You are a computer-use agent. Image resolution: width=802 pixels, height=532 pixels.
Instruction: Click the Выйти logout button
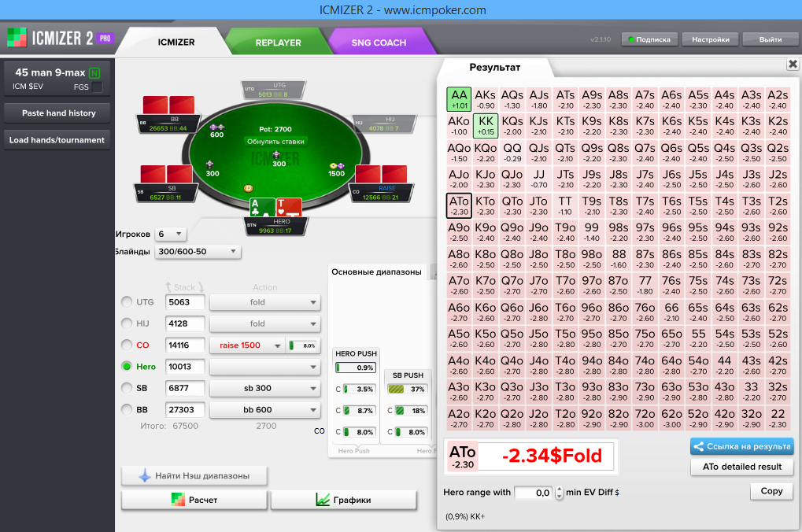point(771,39)
